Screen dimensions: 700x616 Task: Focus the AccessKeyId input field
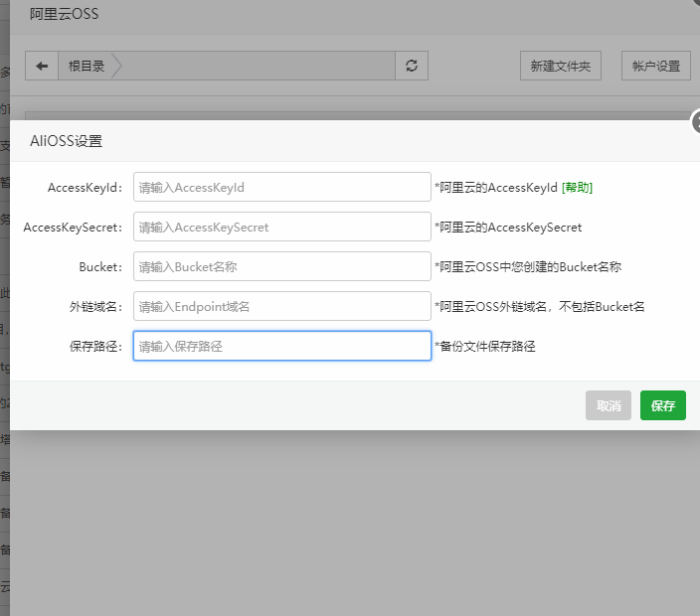click(x=281, y=187)
